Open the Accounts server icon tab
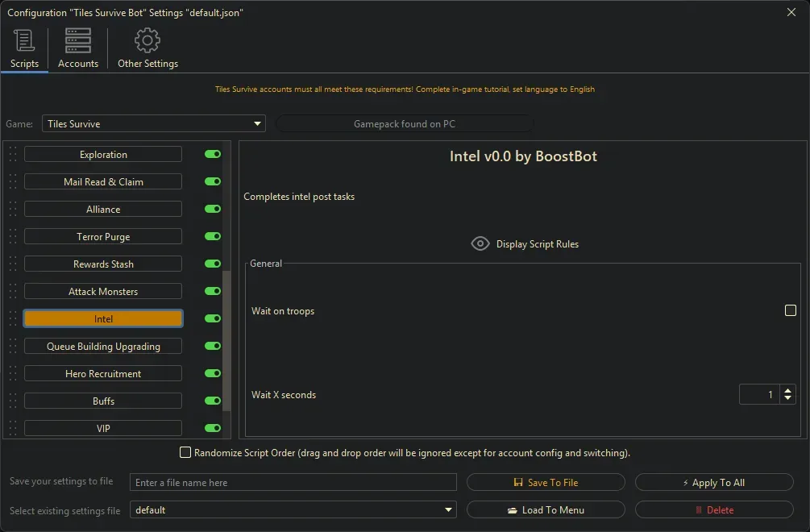This screenshot has width=810, height=532. (78, 40)
